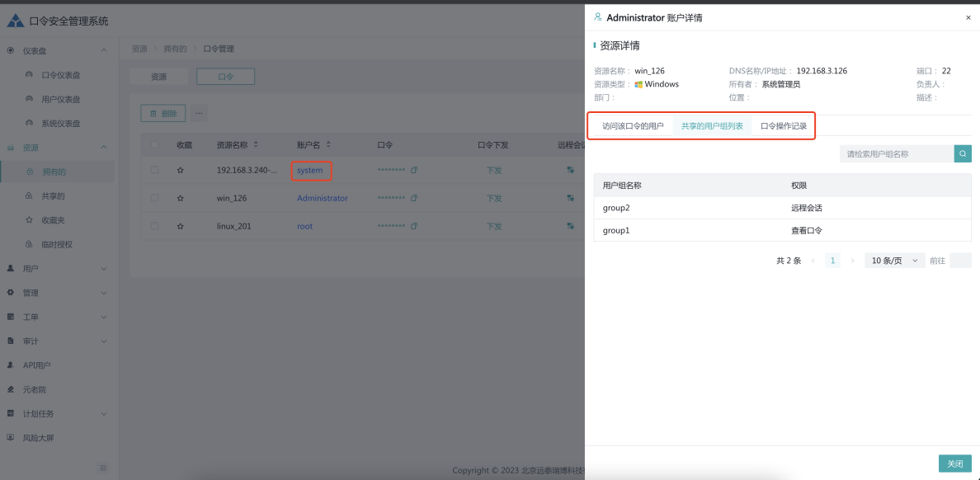Click the search magnifier icon button
Viewport: 980px width, 480px height.
963,153
